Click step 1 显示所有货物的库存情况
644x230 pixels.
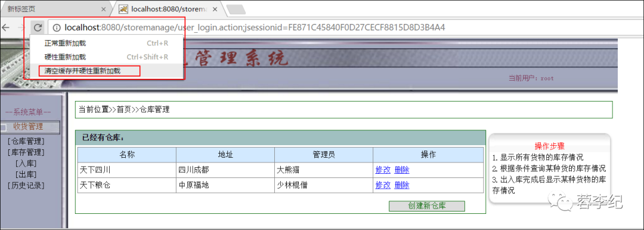tap(538, 158)
